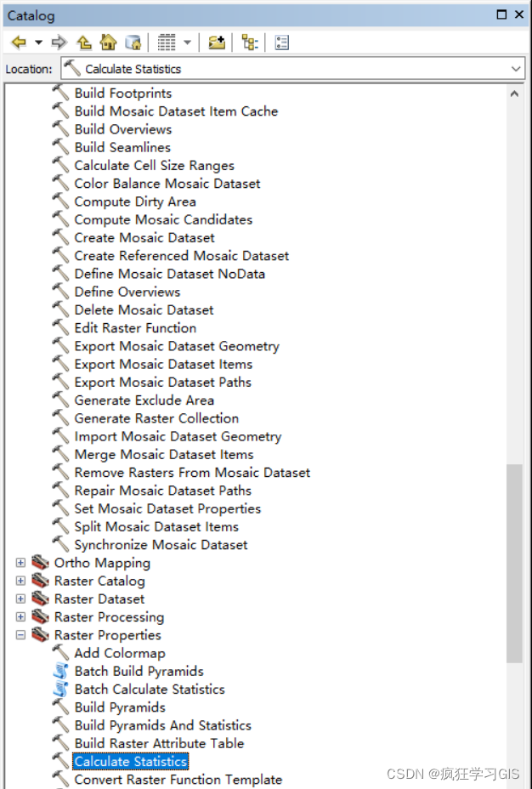Screen dimensions: 532x789
Task: Click hammer icon beside Synchronize Mosaic Dataset
Action: pyautogui.click(x=60, y=544)
